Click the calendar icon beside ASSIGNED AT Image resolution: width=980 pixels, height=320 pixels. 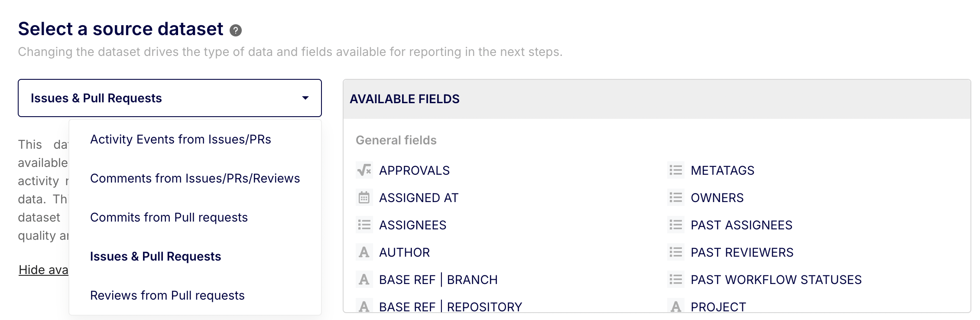click(364, 198)
